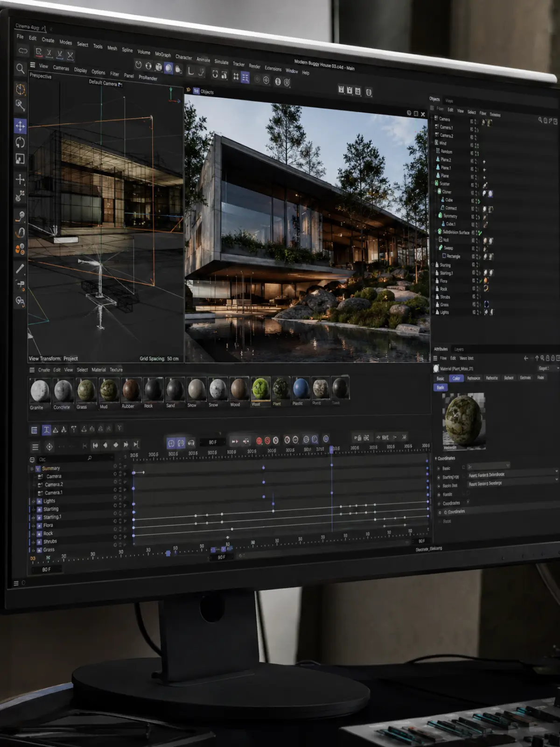
Task: Close the rendered picture viewer panel
Action: point(423,114)
